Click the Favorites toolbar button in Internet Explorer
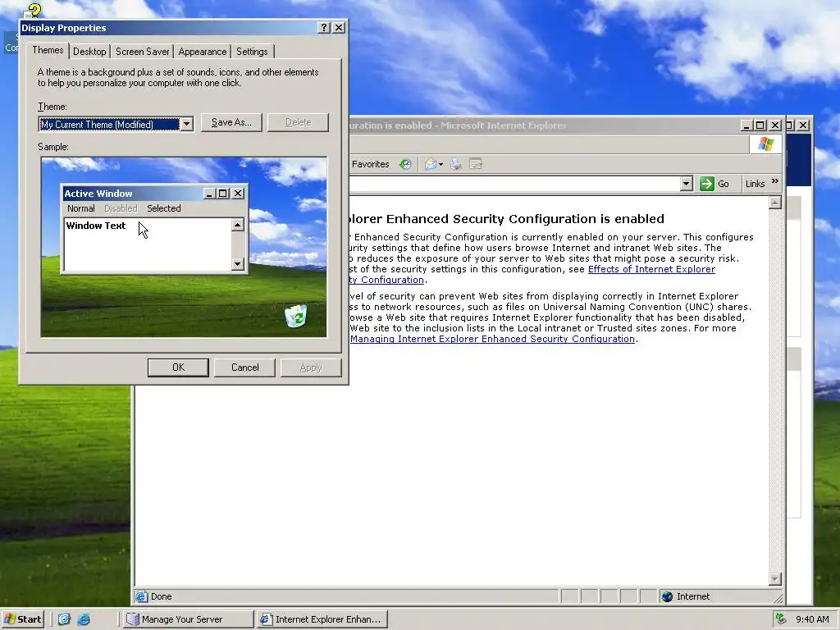The image size is (840, 630). point(370,164)
